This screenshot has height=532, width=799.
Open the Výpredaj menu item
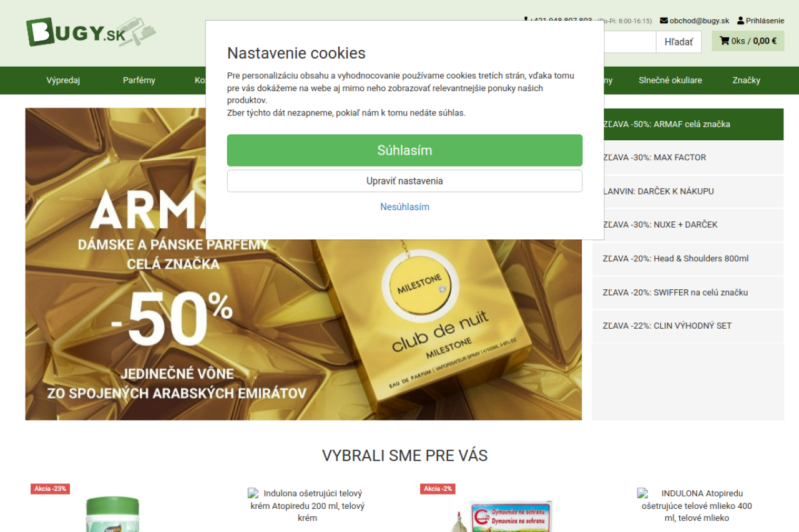(63, 80)
